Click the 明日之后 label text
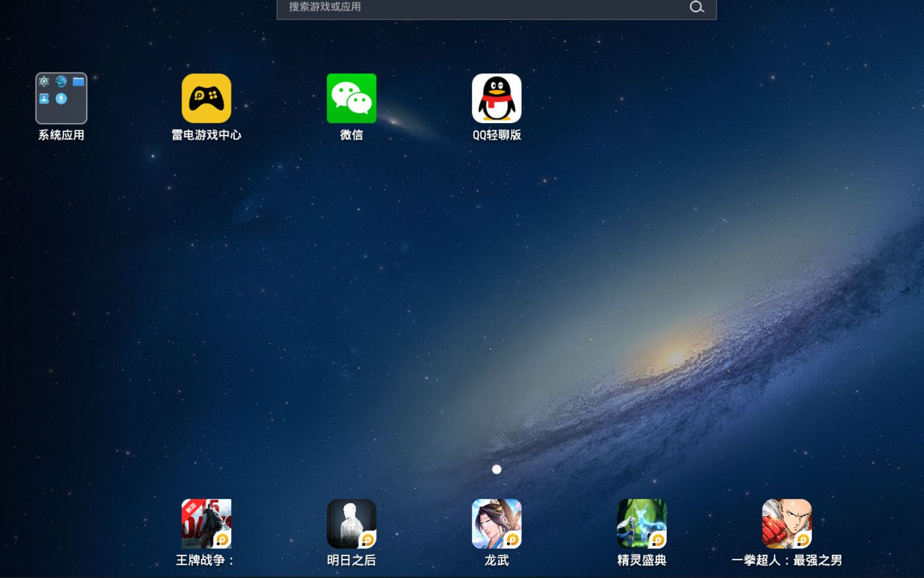Viewport: 924px width, 578px height. coord(351,560)
